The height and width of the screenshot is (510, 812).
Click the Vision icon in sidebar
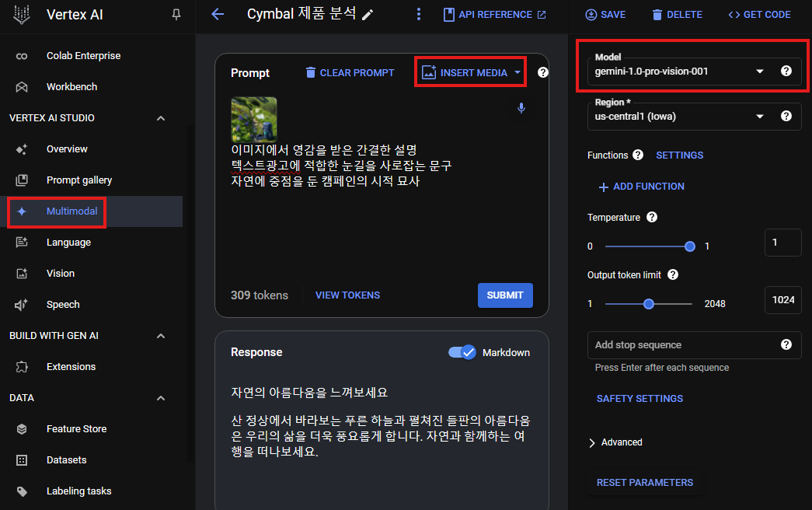22,274
